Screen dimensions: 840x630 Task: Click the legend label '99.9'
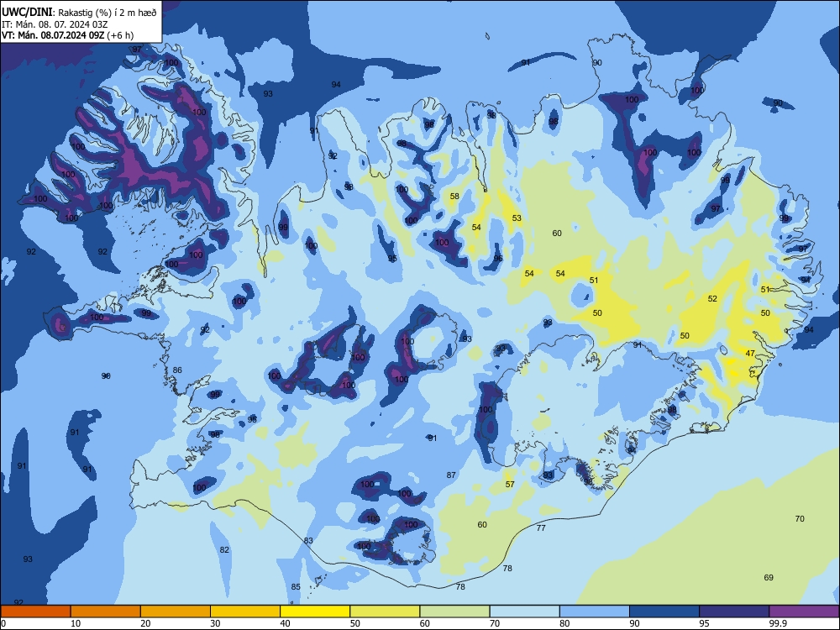[777, 623]
